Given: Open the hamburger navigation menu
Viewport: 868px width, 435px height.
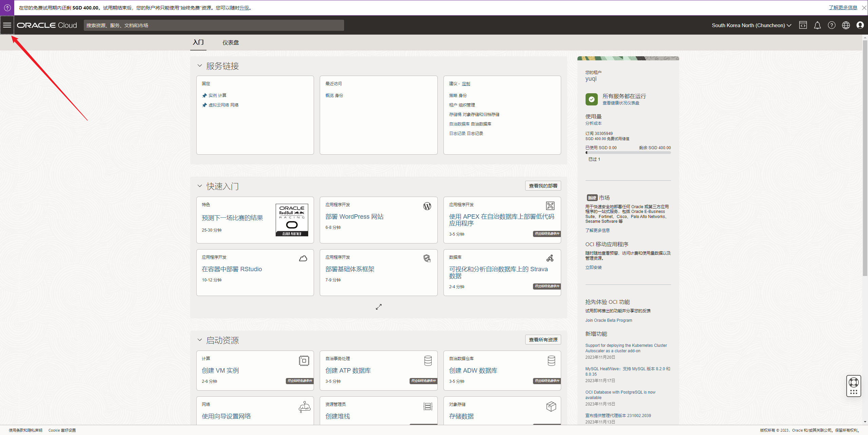Looking at the screenshot, I should click(7, 25).
